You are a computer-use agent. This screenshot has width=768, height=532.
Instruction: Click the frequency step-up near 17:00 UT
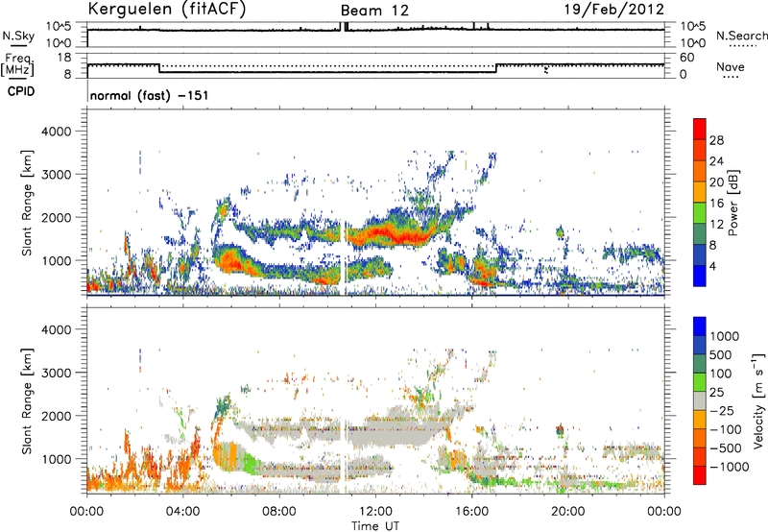click(496, 68)
